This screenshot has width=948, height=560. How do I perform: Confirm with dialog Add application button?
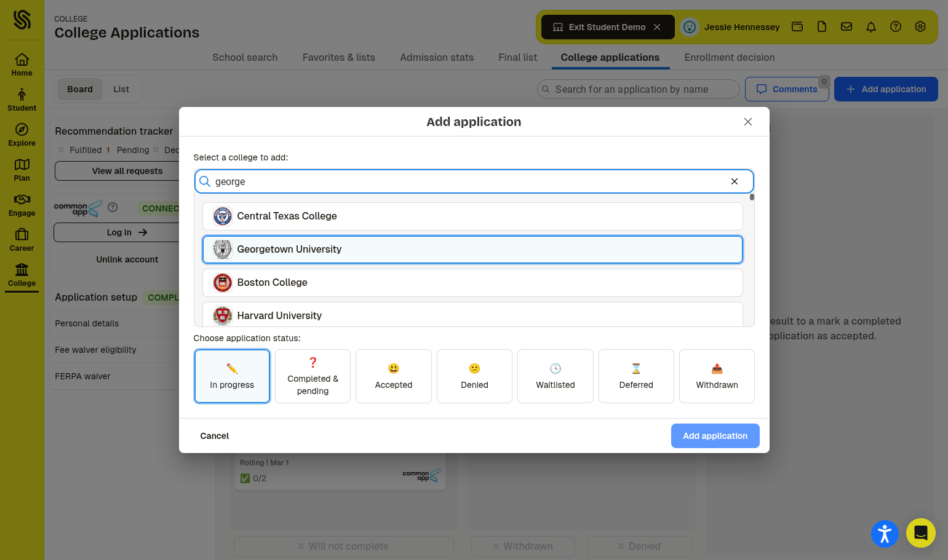click(x=715, y=436)
